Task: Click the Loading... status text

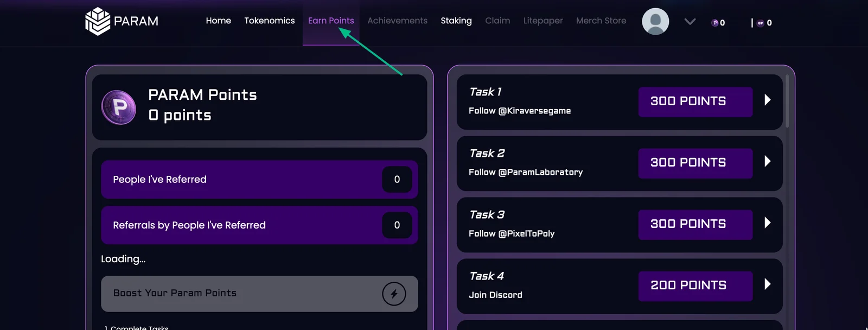Action: click(123, 259)
